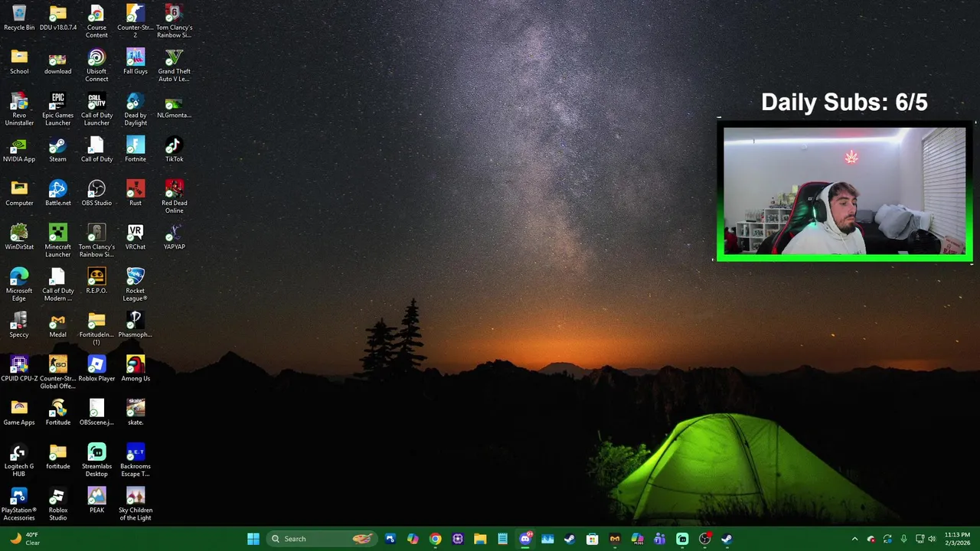Image resolution: width=980 pixels, height=551 pixels.
Task: Select the Steam desktop shortcut
Action: [57, 150]
